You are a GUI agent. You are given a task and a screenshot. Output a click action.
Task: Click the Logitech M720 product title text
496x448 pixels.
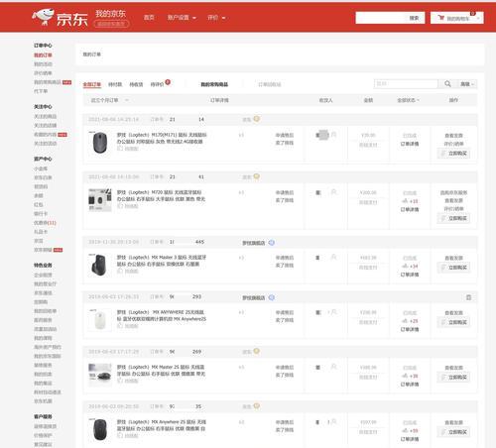click(x=161, y=195)
